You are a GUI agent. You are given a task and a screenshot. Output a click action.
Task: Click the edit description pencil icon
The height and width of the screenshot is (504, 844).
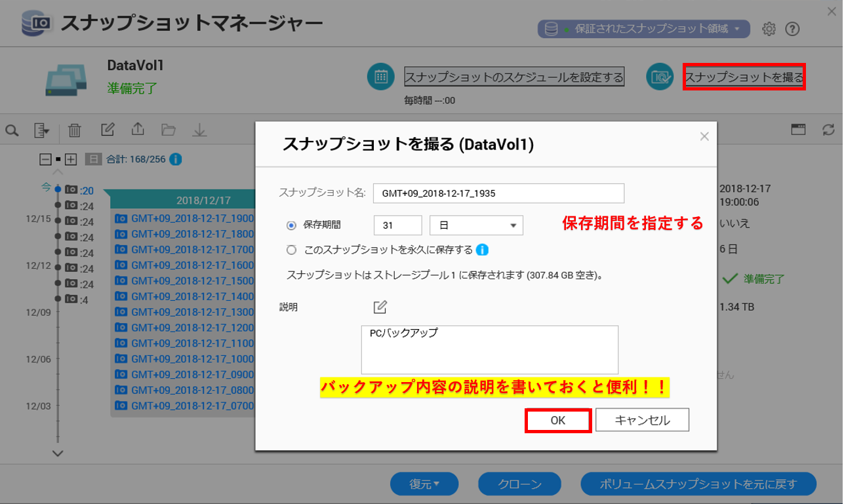[380, 307]
